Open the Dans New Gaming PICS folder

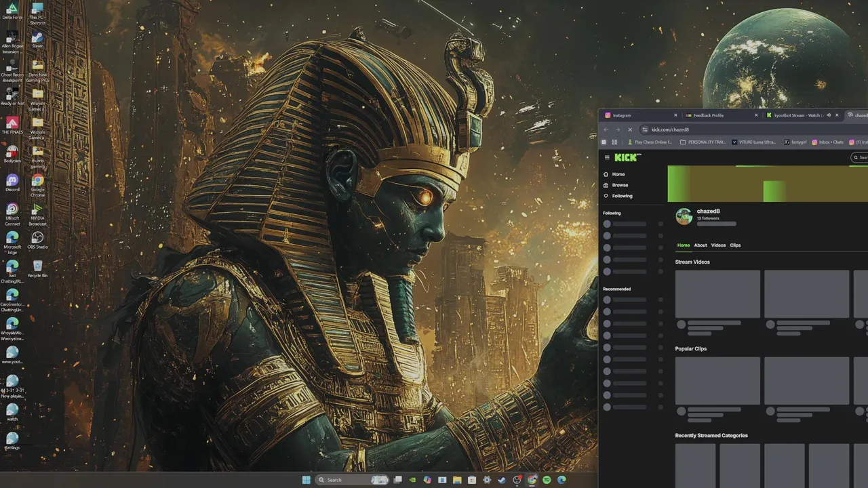(x=37, y=71)
